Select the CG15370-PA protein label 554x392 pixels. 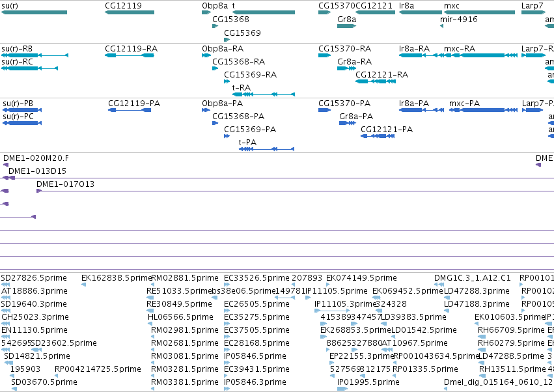344,104
